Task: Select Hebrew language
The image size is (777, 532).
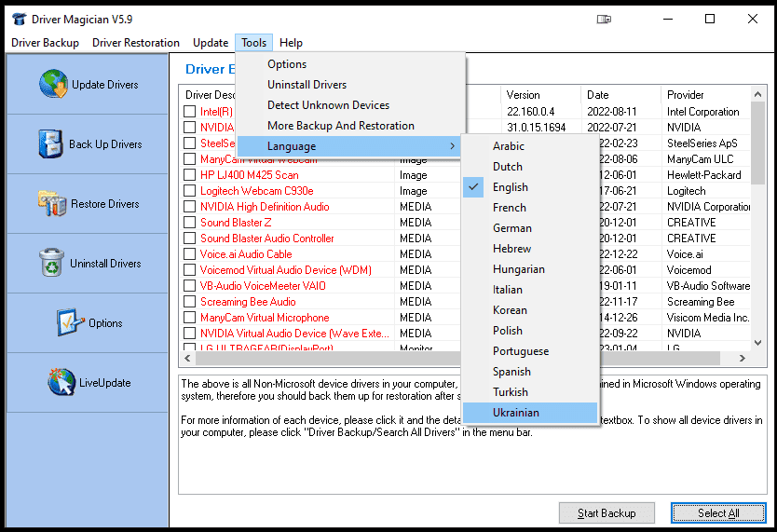Action: (x=530, y=249)
